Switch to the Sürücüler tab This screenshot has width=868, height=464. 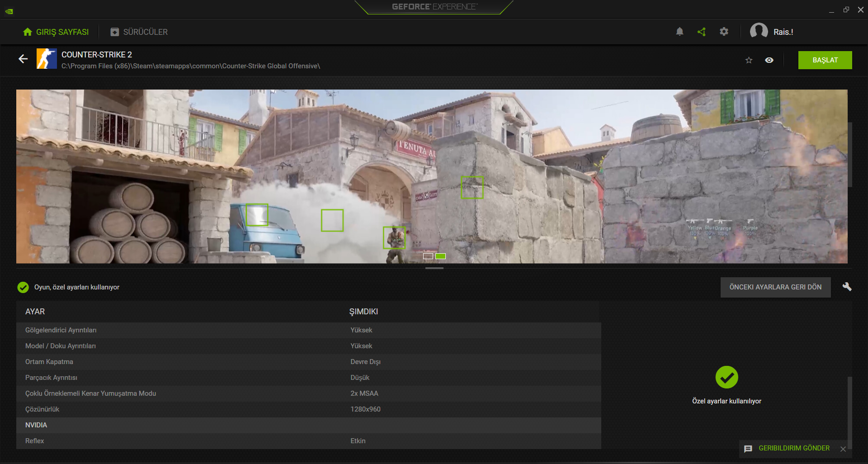(x=139, y=32)
